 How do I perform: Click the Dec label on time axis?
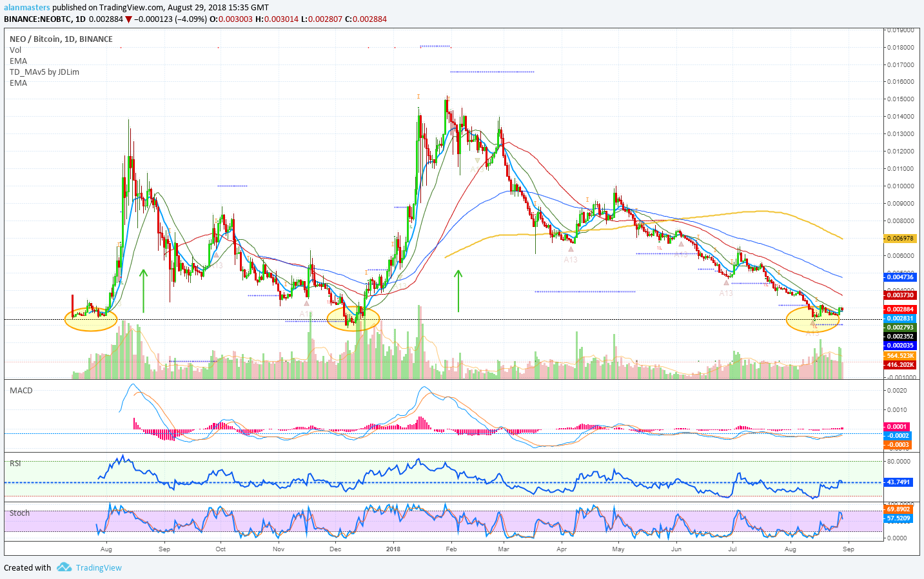point(335,549)
